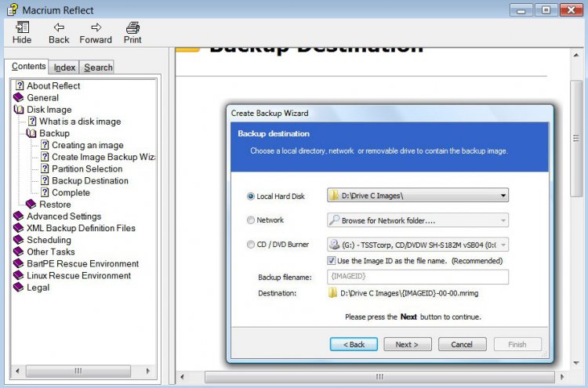Open the TSSTcorp CD/DVDW burner dropdown

coord(418,245)
